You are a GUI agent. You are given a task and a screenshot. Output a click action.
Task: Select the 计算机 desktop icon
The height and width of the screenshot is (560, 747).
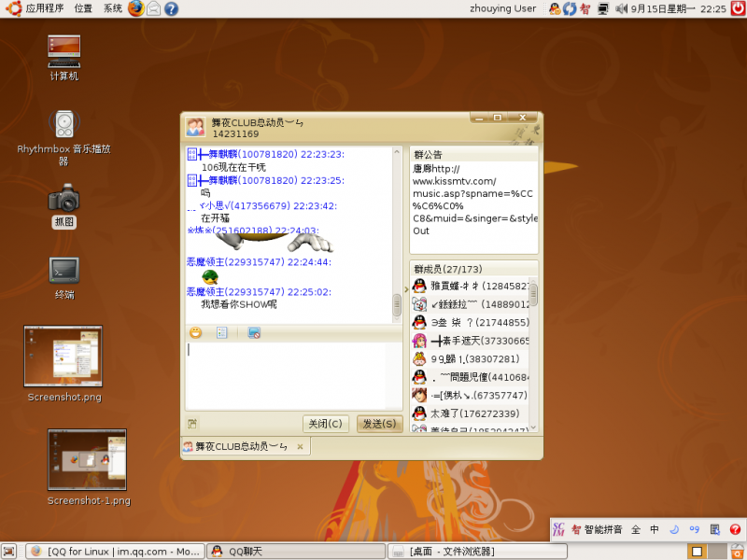[64, 58]
